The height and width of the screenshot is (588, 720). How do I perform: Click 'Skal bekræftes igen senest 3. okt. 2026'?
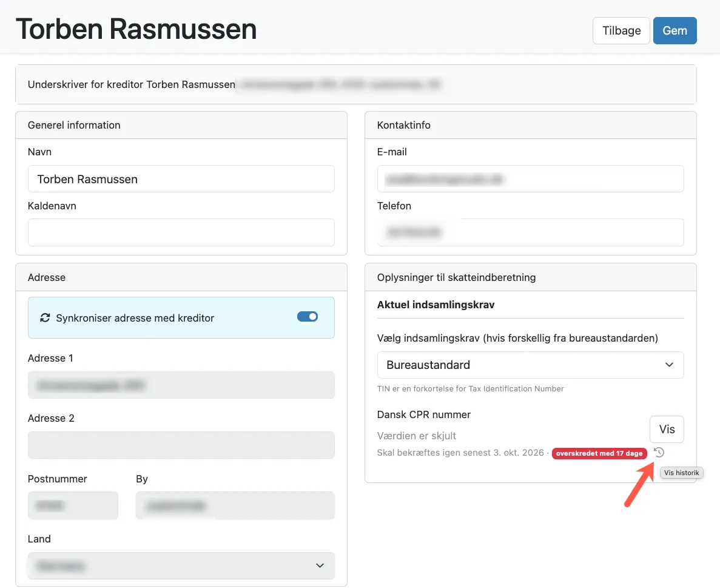tap(460, 453)
